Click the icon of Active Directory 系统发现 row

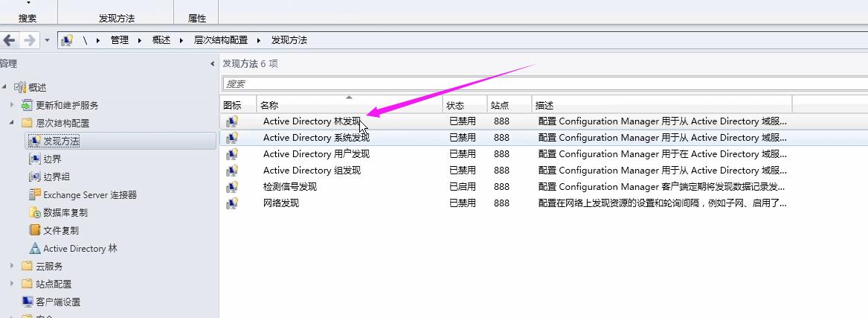(232, 137)
